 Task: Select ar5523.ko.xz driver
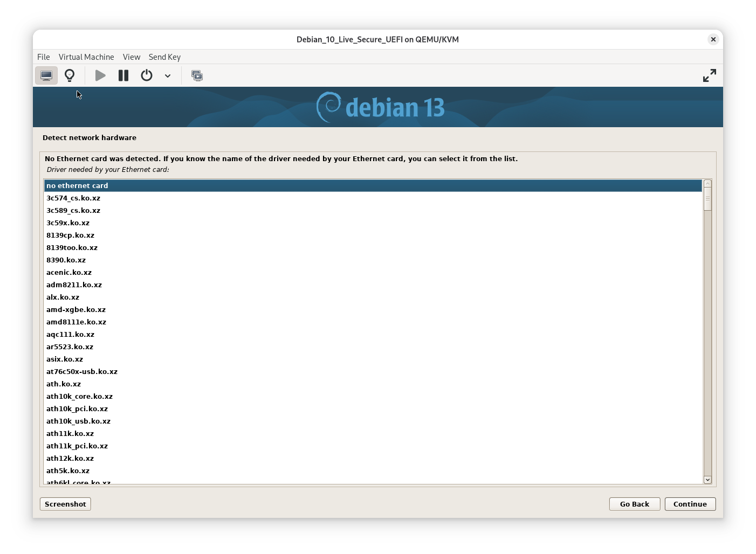pyautogui.click(x=373, y=347)
